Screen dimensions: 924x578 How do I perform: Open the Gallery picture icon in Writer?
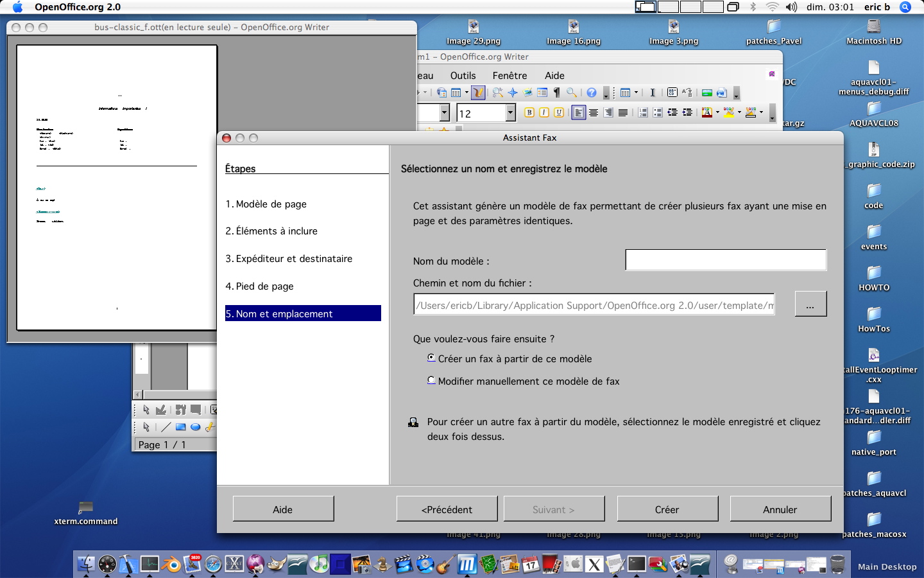coord(527,93)
